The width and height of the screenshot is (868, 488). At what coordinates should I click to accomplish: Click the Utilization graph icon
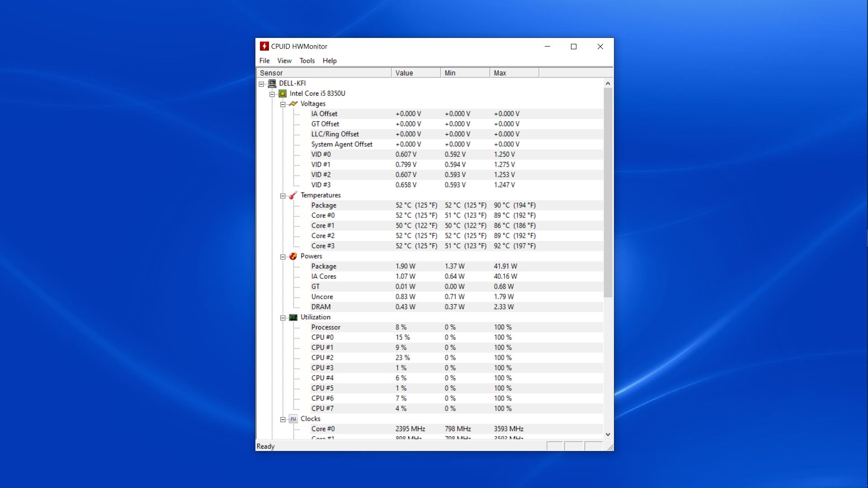[x=293, y=317]
